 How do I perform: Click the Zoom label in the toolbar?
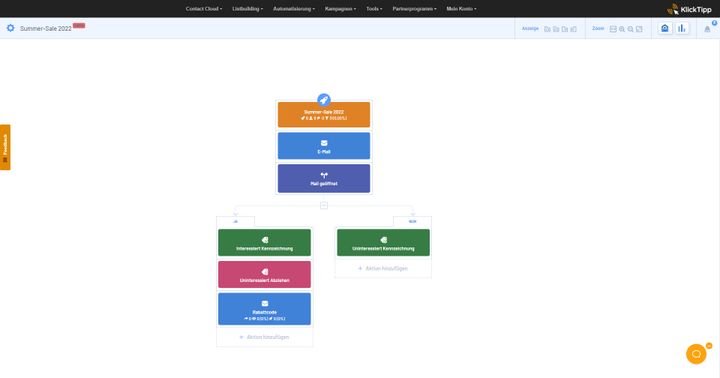(x=598, y=28)
